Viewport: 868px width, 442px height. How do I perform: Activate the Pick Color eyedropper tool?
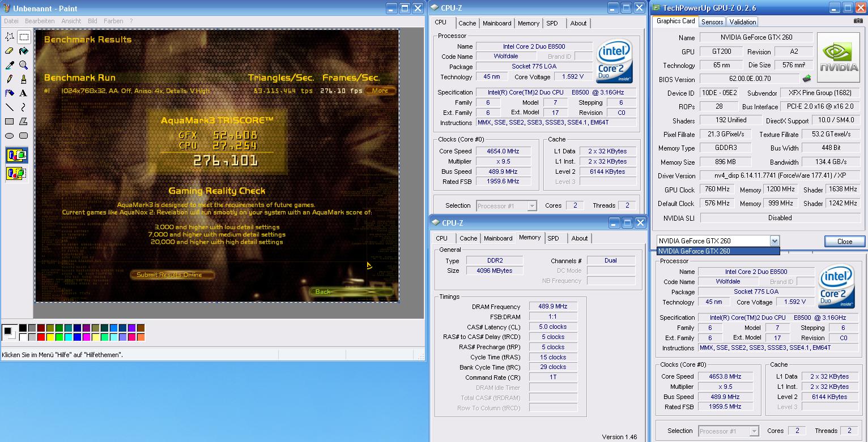point(10,65)
